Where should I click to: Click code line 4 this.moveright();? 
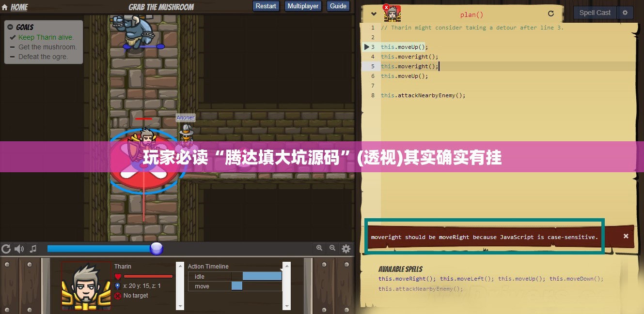click(x=409, y=57)
